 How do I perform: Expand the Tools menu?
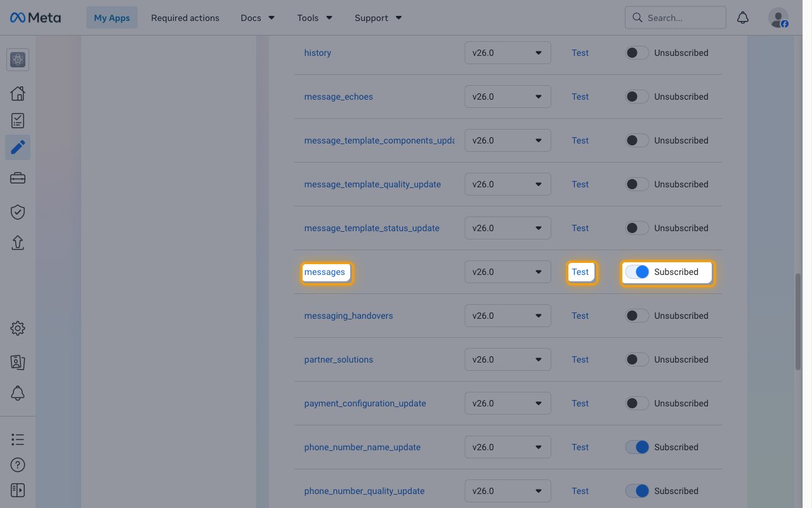(315, 18)
